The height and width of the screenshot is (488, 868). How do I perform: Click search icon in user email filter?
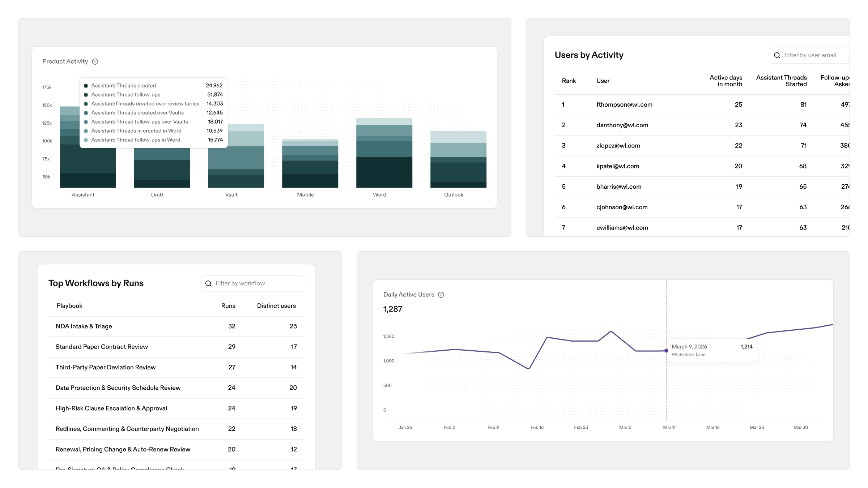coord(777,56)
